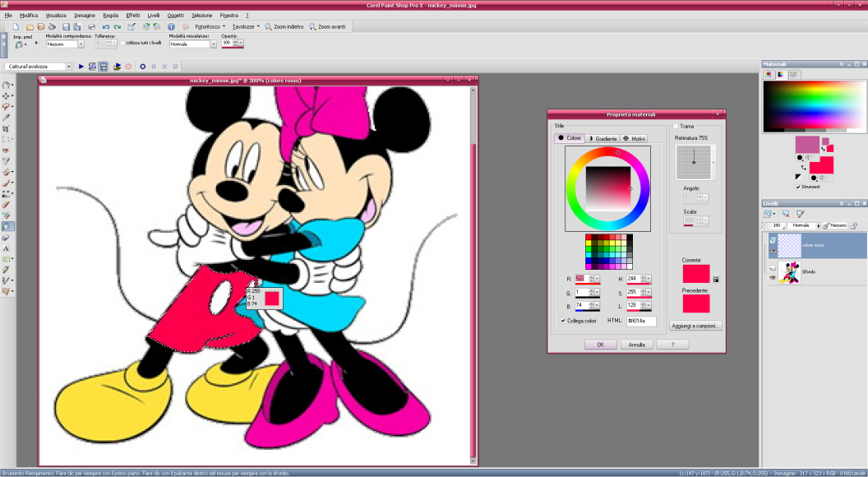The image size is (868, 477).
Task: Open the texture Retinatura picker dropdown
Action: [713, 162]
